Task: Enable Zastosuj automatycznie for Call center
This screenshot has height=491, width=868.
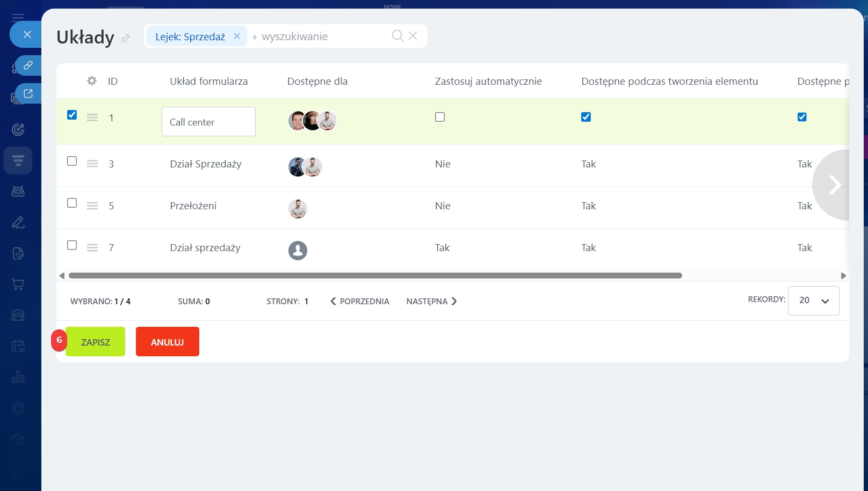Action: (x=440, y=117)
